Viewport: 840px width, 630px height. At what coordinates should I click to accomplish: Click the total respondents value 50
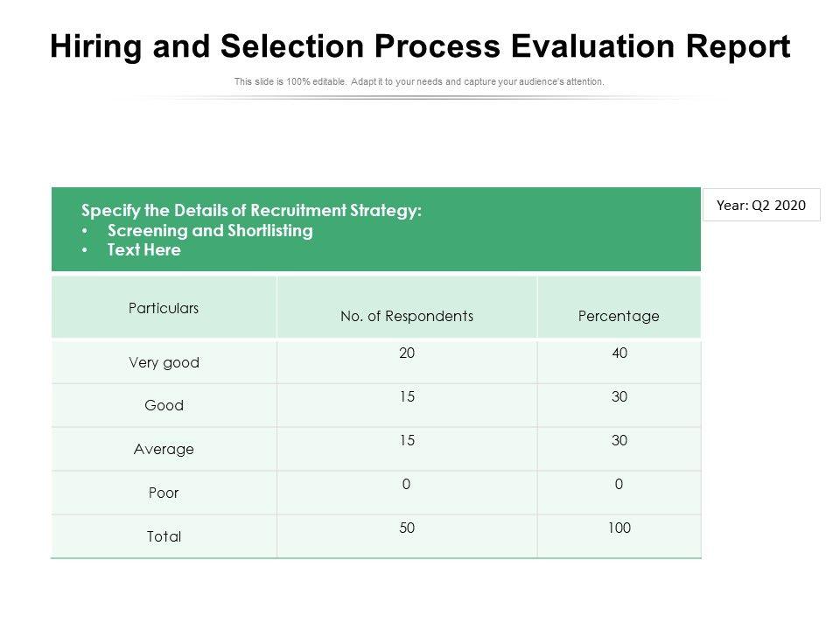(407, 528)
